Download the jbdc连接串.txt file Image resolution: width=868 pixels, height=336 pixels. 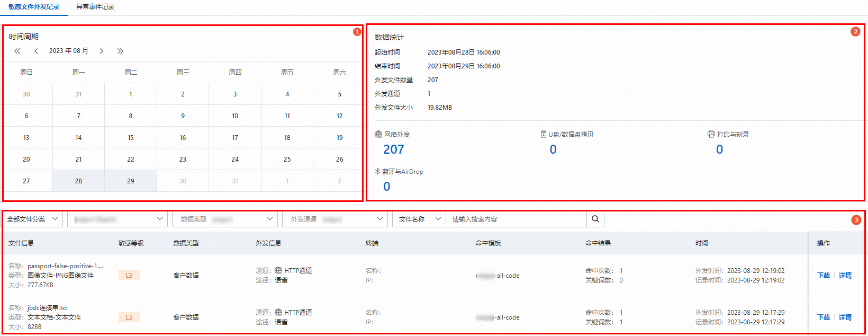[824, 317]
